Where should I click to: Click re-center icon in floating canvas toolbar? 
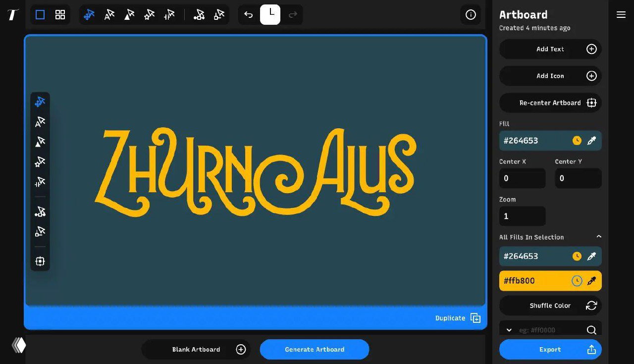click(40, 261)
